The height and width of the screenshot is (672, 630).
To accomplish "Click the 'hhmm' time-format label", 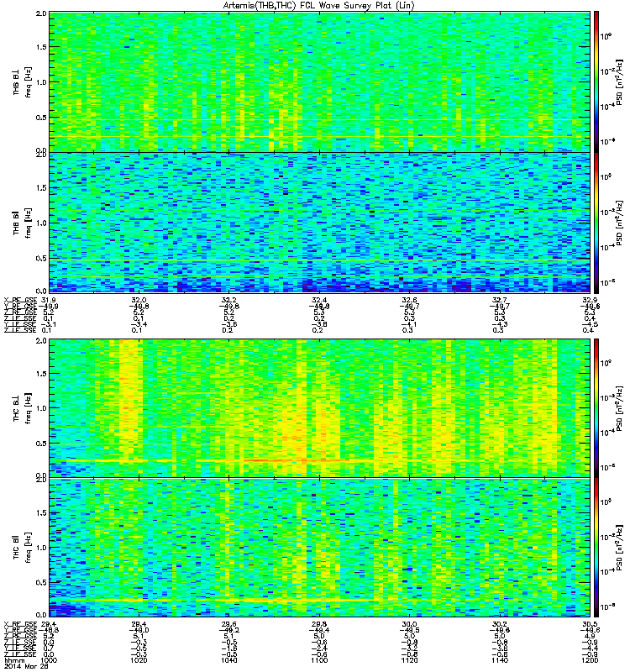I will [14, 660].
